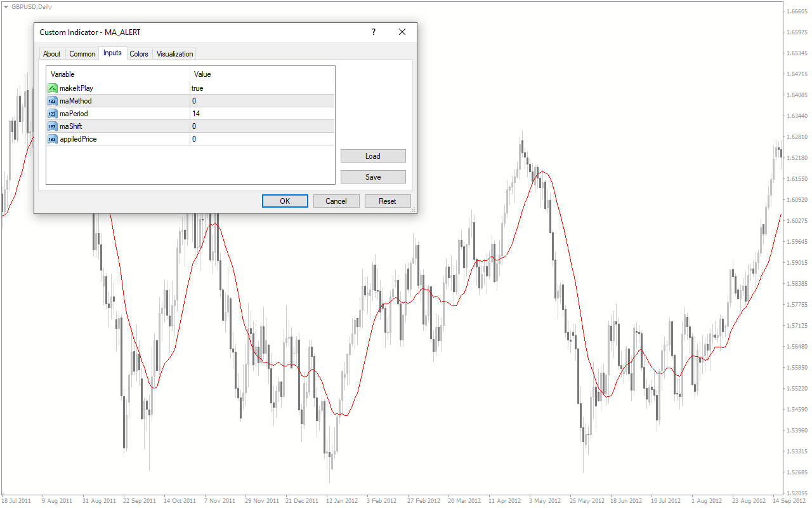The image size is (812, 508).
Task: Confirm with the OK button
Action: 285,201
